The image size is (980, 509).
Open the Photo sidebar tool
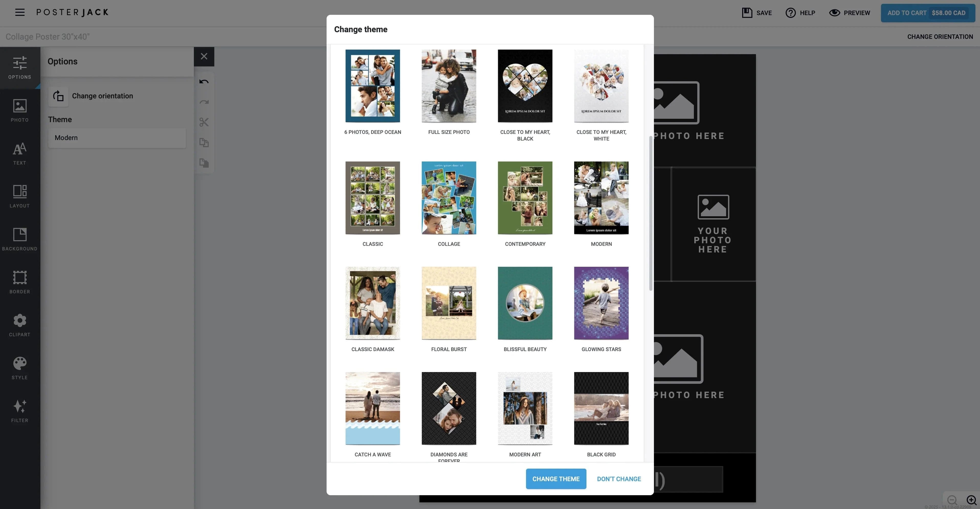(x=20, y=111)
